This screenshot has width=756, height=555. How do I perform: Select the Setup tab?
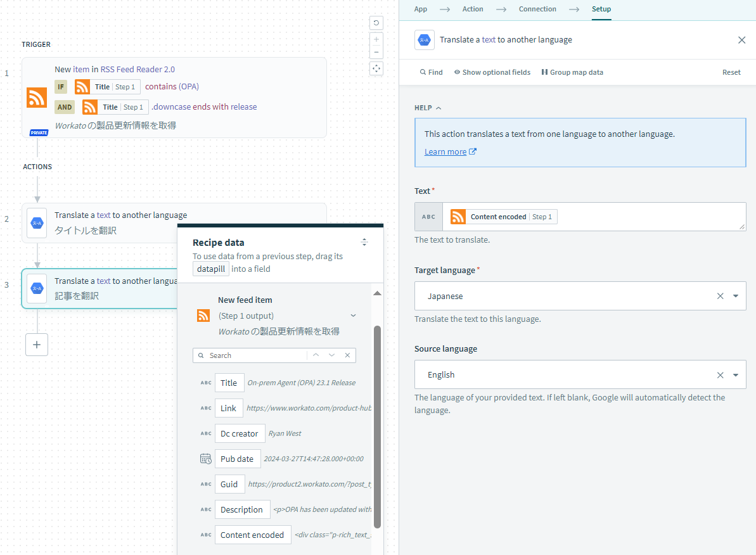tap(601, 9)
